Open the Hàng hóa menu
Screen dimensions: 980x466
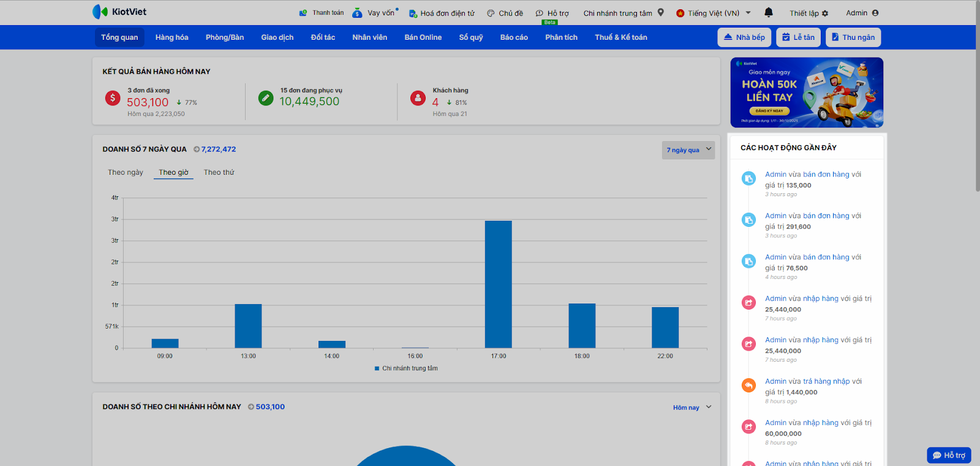pyautogui.click(x=171, y=37)
